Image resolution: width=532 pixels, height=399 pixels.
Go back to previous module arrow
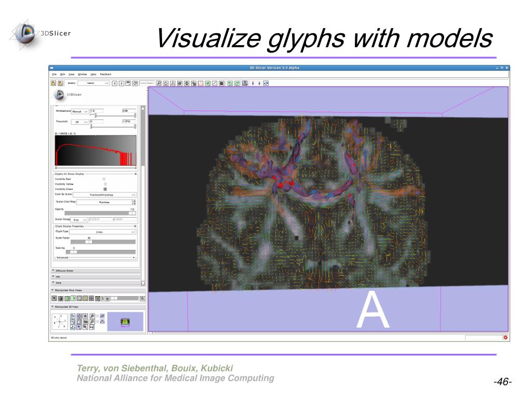pos(115,83)
